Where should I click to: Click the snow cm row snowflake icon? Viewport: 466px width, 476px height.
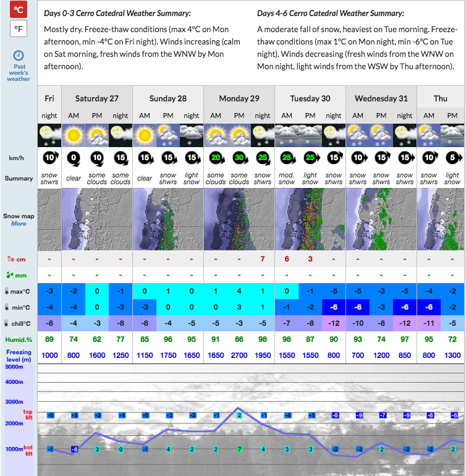(x=11, y=259)
